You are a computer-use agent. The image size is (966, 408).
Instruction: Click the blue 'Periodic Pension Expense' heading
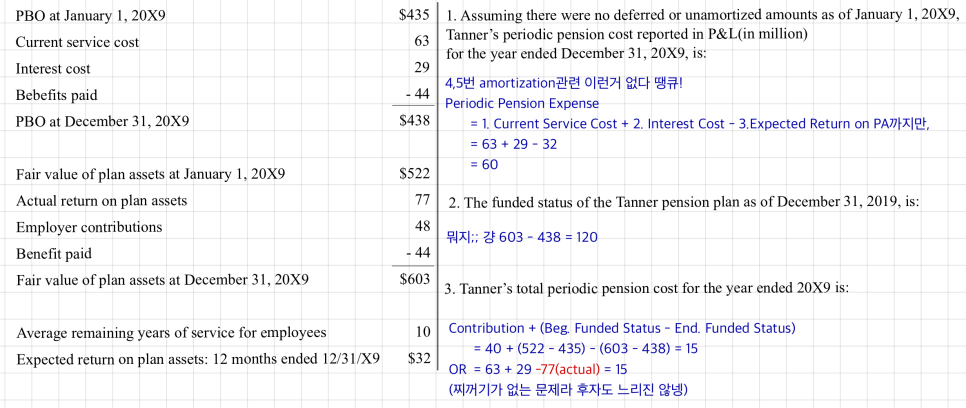(x=522, y=103)
